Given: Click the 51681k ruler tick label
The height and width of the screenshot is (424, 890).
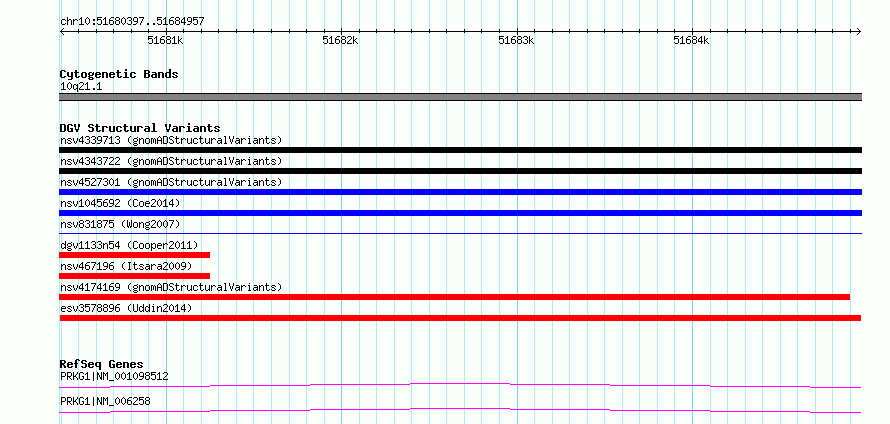Looking at the screenshot, I should coord(165,40).
